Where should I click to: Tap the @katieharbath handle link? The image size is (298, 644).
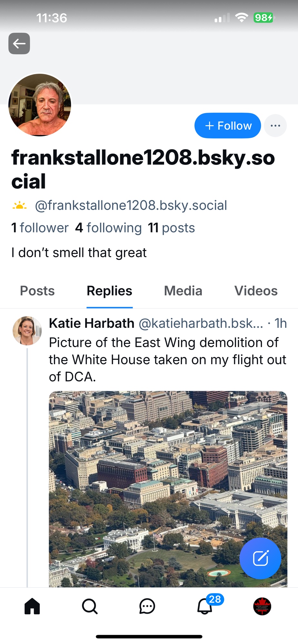pyautogui.click(x=201, y=323)
